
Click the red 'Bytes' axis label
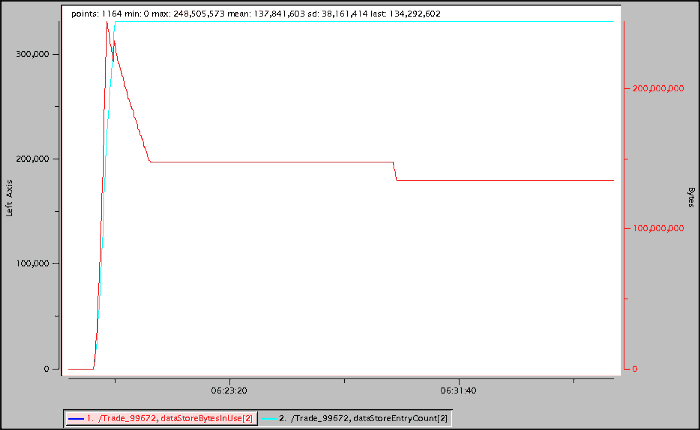point(690,197)
